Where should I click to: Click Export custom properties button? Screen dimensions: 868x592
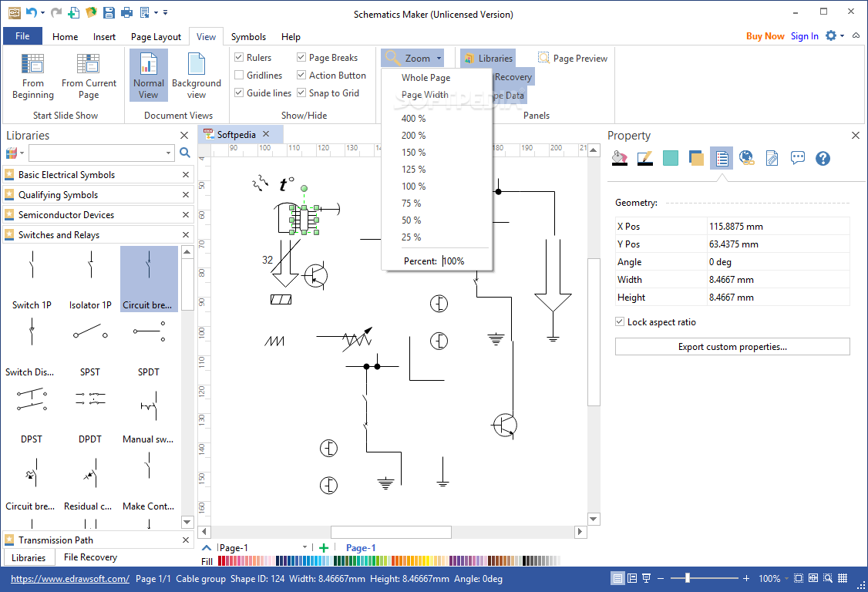(732, 347)
